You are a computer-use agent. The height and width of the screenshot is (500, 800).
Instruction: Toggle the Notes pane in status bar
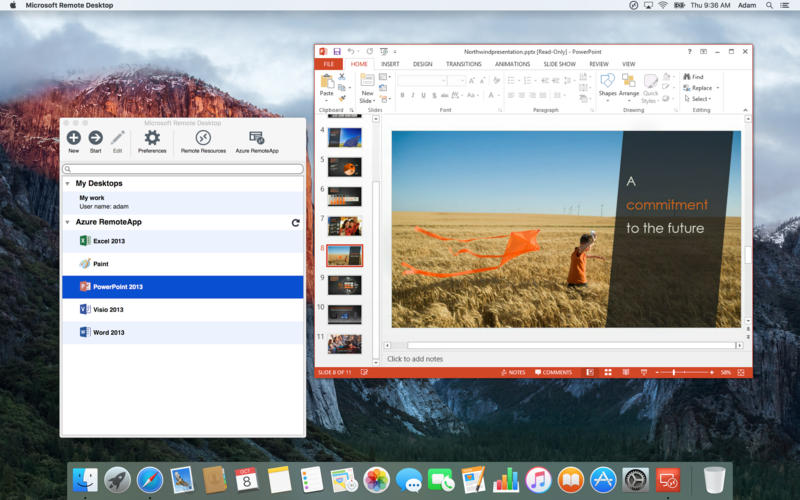(x=513, y=372)
